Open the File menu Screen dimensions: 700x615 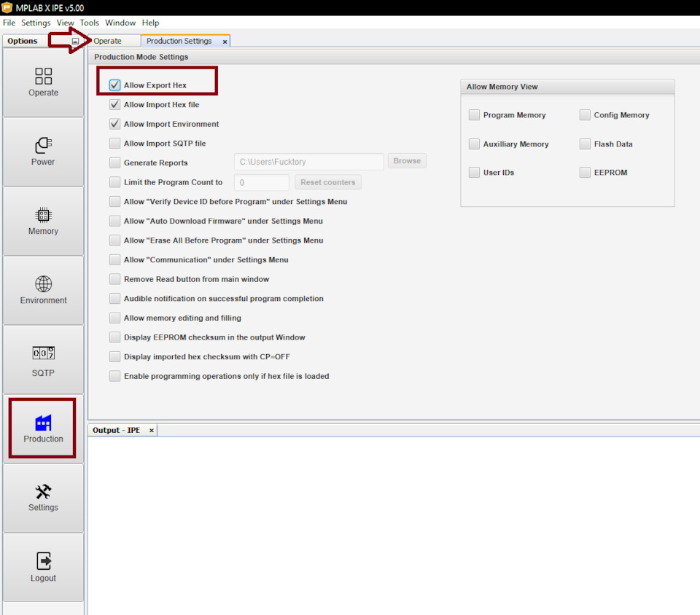pyautogui.click(x=9, y=23)
